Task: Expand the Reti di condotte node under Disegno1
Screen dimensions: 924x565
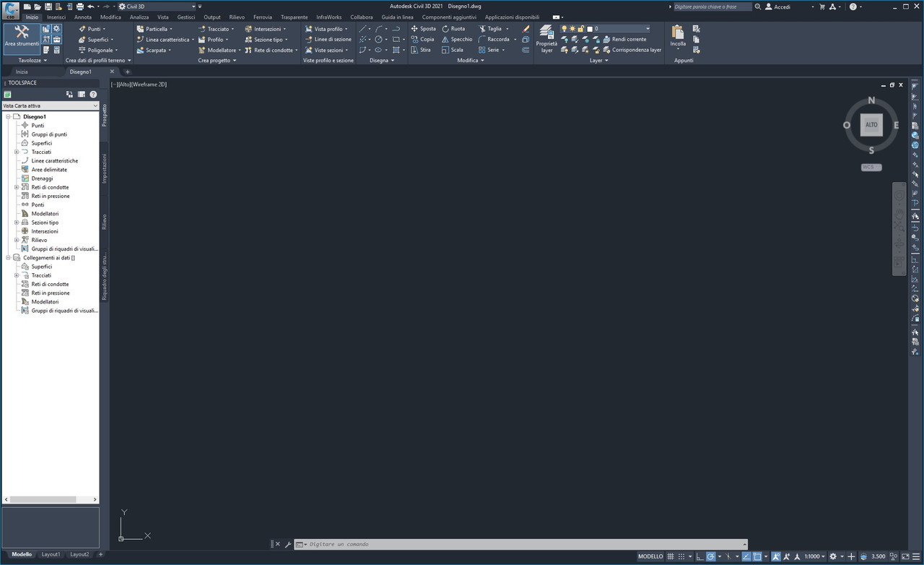Action: click(17, 187)
